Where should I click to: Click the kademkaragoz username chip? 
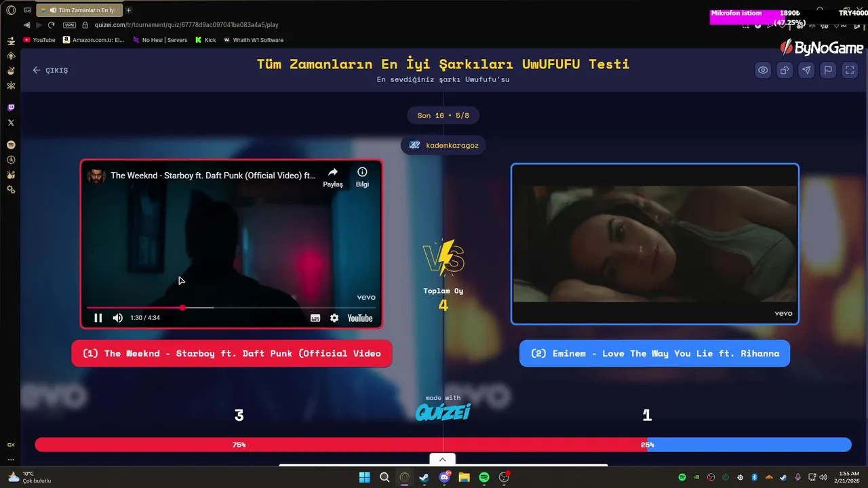(x=443, y=145)
